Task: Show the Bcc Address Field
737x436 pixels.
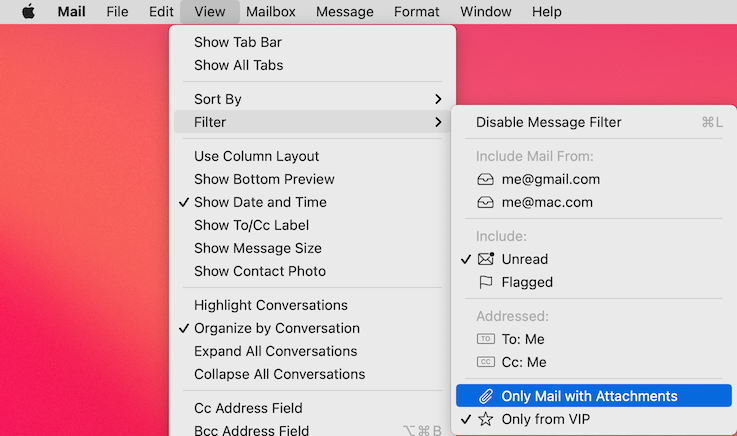Action: [312, 429]
